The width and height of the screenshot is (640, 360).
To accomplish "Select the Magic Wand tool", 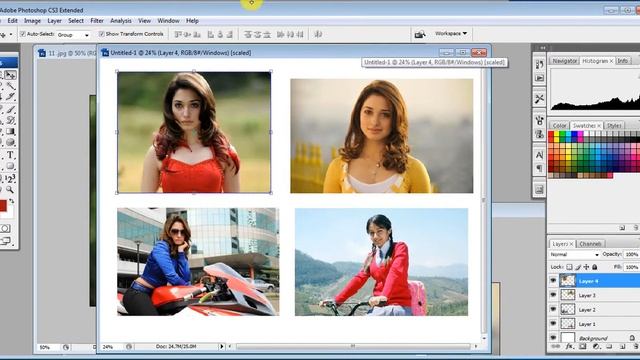I will coord(10,86).
